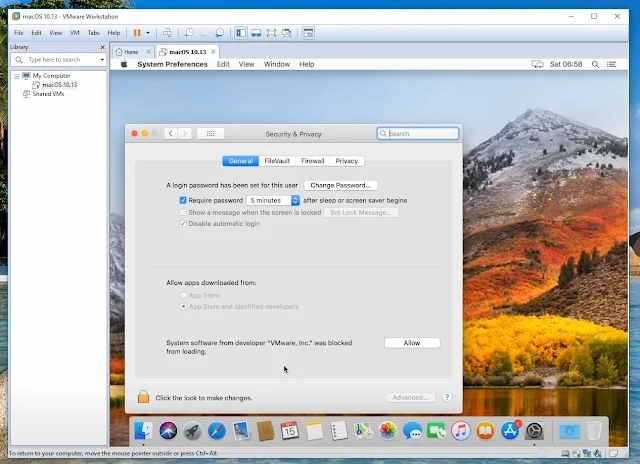The image size is (640, 464).
Task: Open FaceTime from the dock
Action: coord(436,431)
